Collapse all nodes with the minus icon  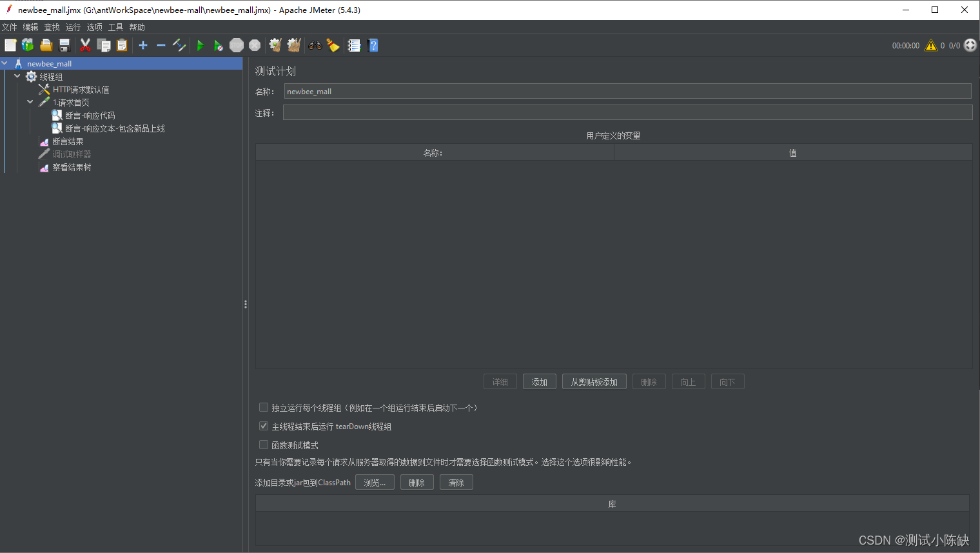[x=161, y=45]
